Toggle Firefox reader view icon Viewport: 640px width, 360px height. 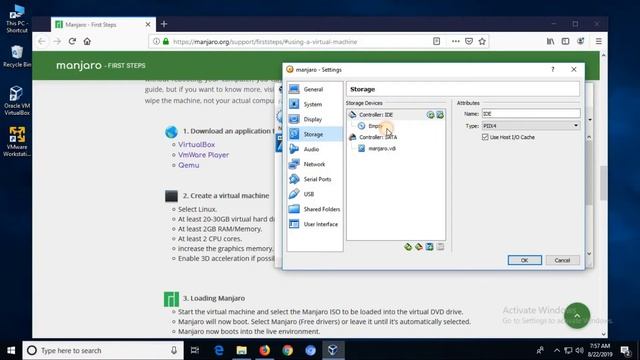coord(436,41)
